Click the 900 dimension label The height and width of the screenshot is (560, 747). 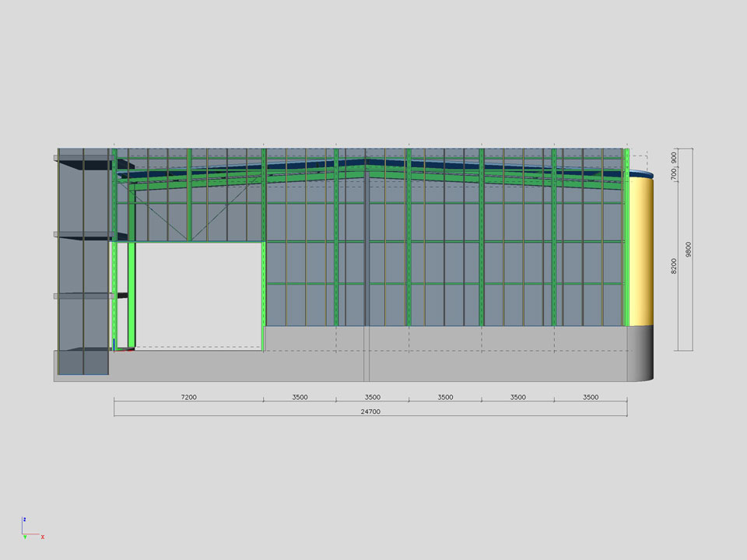tap(674, 158)
